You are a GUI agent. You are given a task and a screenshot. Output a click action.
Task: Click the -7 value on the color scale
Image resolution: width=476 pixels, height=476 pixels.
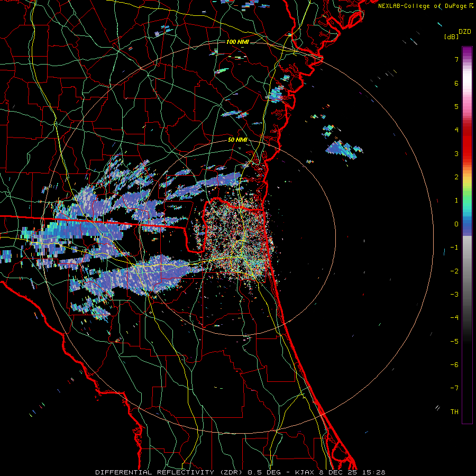pos(454,388)
